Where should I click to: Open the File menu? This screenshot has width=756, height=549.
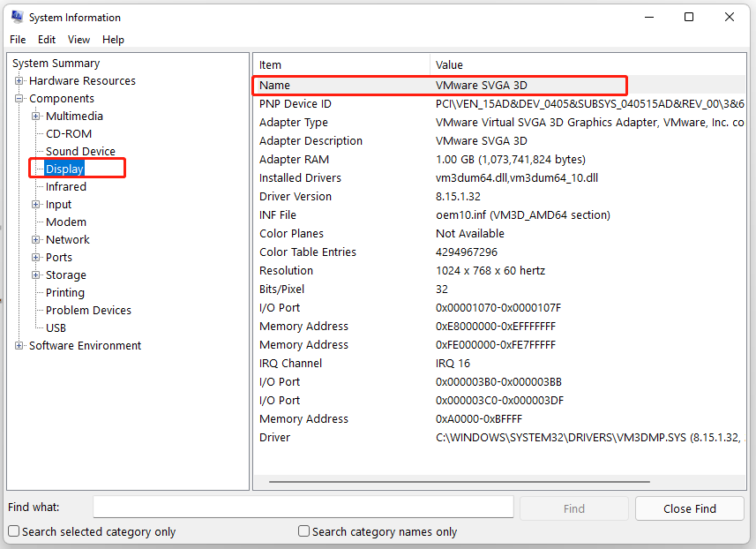coord(17,39)
